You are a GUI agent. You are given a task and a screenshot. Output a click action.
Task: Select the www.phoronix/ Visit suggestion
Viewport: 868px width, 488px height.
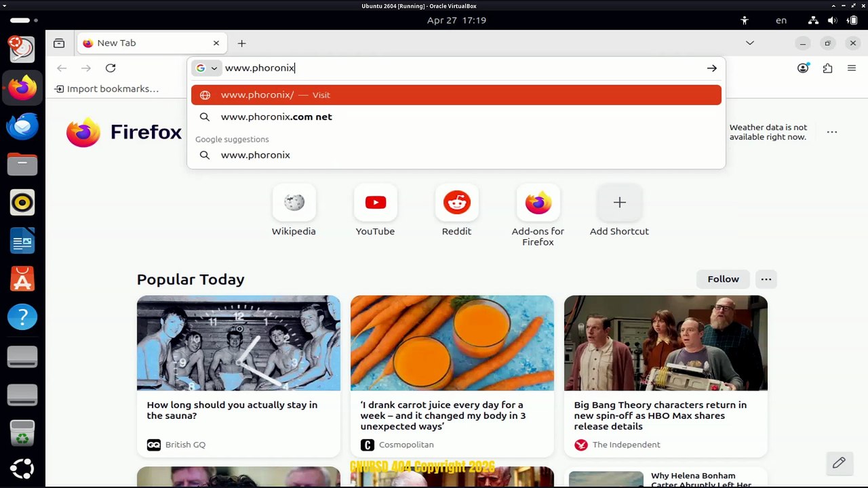coord(456,95)
